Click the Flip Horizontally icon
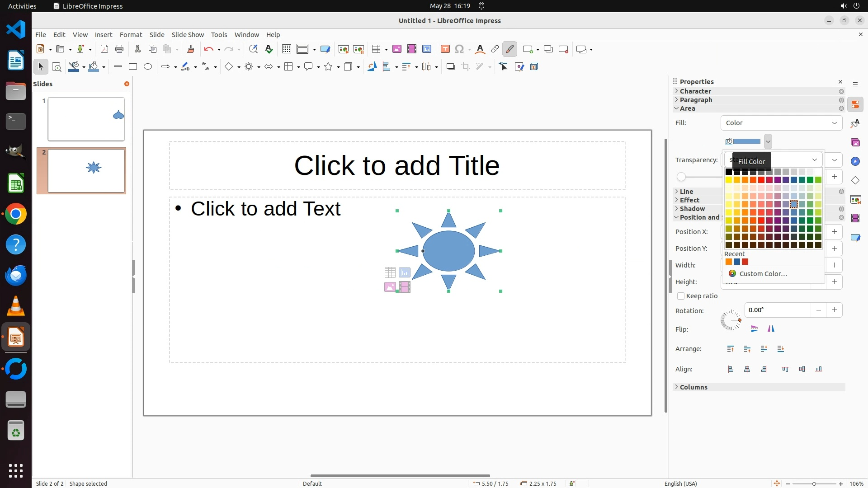 (771, 329)
